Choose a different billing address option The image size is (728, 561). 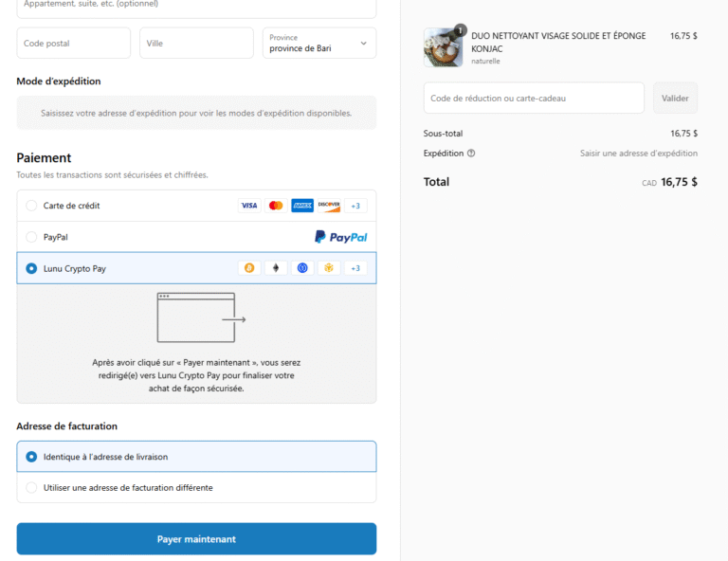[31, 488]
